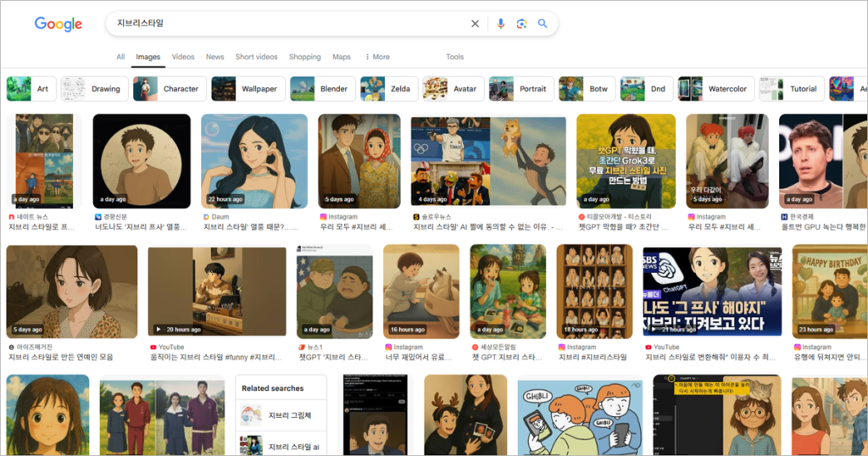Open the girl with glasses and cat thumbnail

[717, 415]
